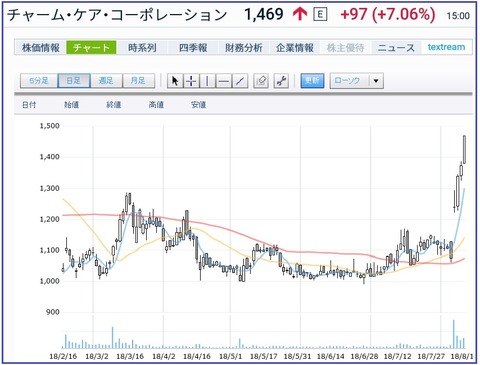Select the crosshair cursor tool
This screenshot has height=365, width=480.
click(x=191, y=81)
